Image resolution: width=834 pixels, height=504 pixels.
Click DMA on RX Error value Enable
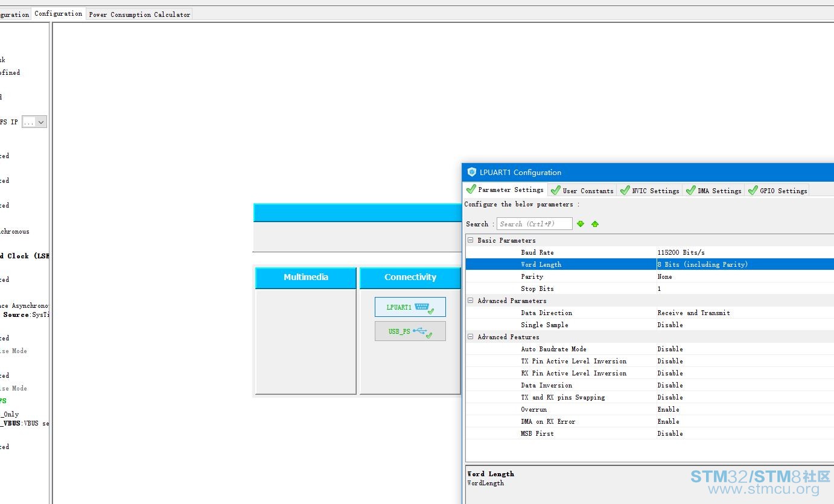pyautogui.click(x=668, y=421)
